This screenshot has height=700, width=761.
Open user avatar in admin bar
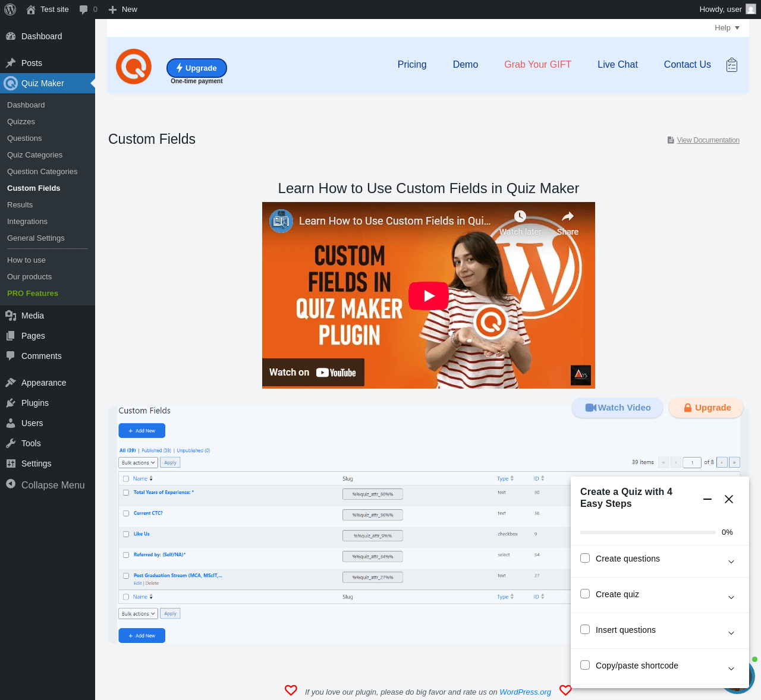pos(751,10)
